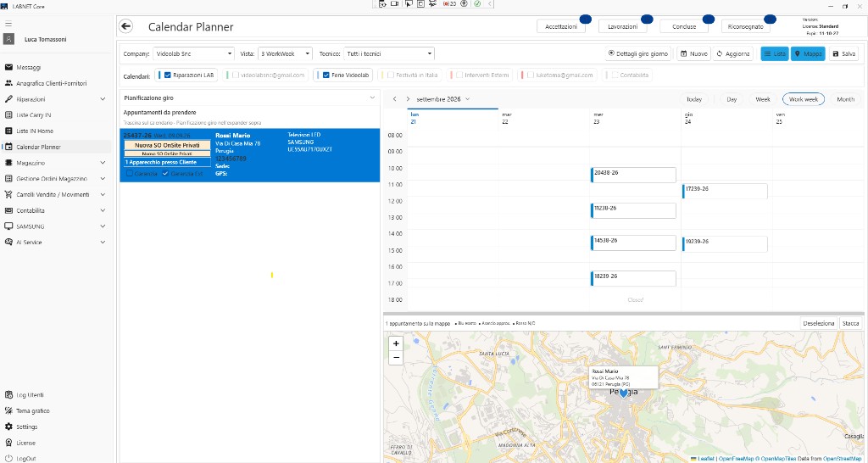Click the blue heart marker on Perugia map
Screen dimensions: 868x463
pyautogui.click(x=623, y=393)
